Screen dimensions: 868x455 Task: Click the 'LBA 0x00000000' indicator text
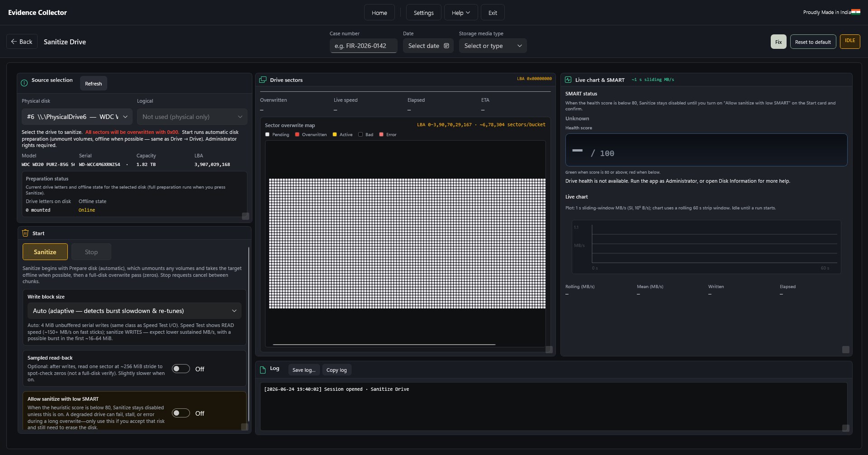(534, 79)
